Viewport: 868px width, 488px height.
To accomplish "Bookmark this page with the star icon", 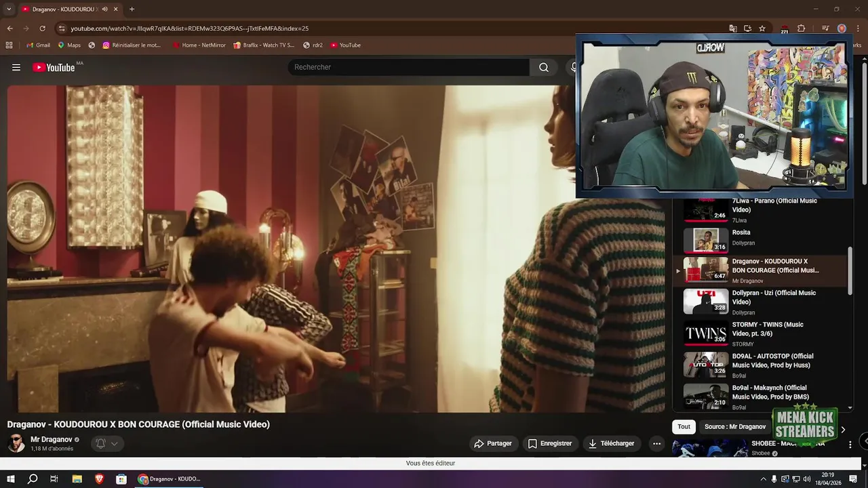I will pos(762,28).
